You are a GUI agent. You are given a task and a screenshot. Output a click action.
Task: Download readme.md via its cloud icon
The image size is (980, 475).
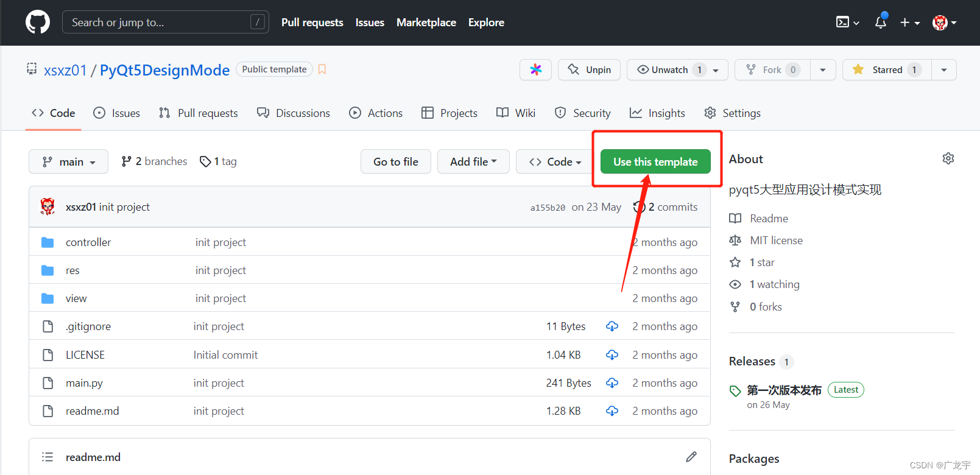[x=612, y=411]
